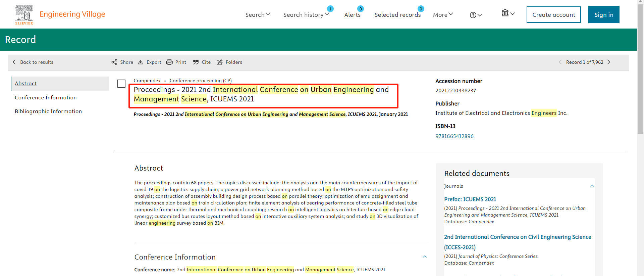This screenshot has height=276, width=644.
Task: Open the Search dropdown menu
Action: (258, 14)
